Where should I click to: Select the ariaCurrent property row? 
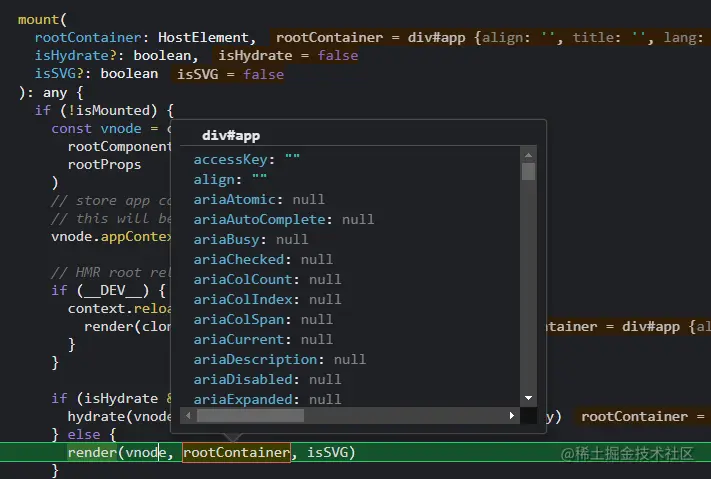tap(263, 339)
